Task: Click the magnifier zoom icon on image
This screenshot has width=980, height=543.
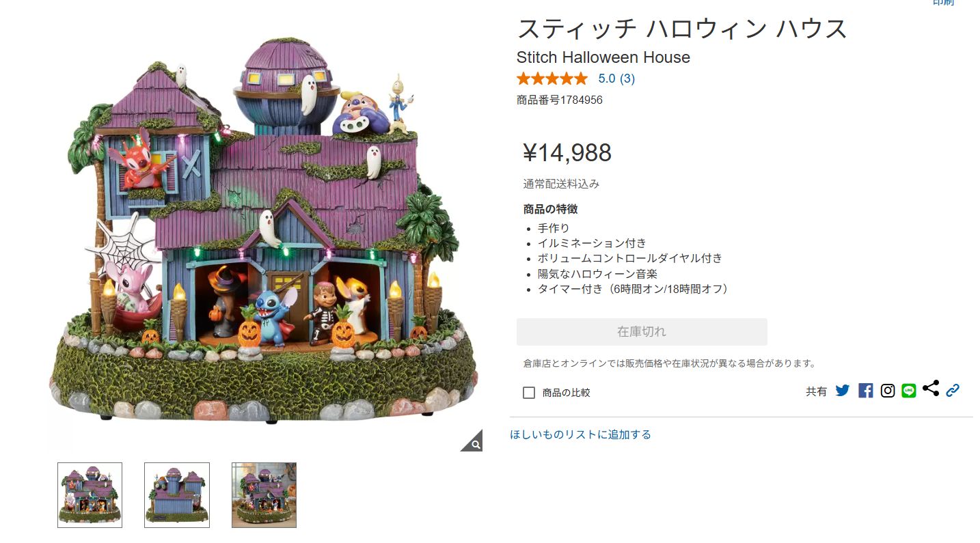Action: click(x=472, y=441)
